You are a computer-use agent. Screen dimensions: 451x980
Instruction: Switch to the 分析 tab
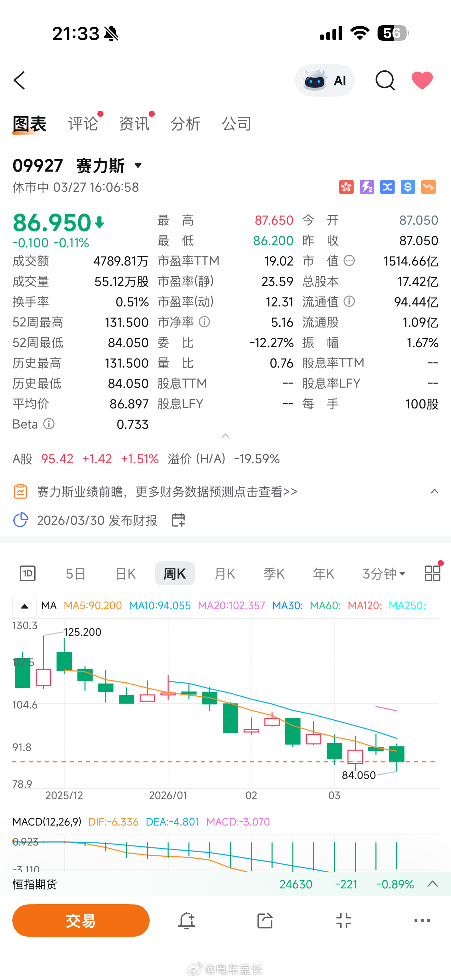coord(186,124)
